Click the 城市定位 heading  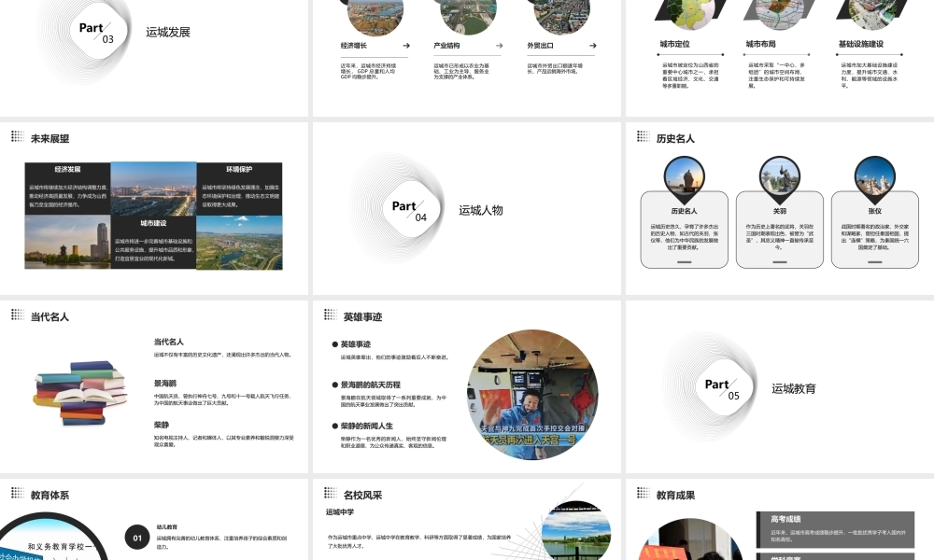(675, 44)
